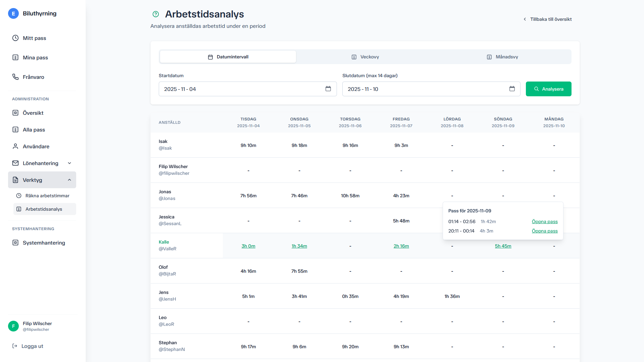The image size is (644, 362).
Task: Click the green help question mark icon
Action: [155, 14]
